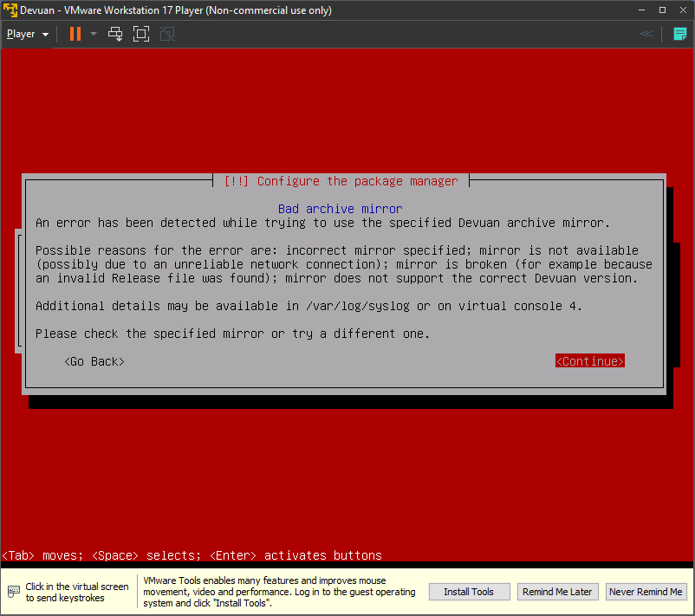Screen dimensions: 695x616
Task: Minimize the VMware Player window
Action: [x=641, y=10]
